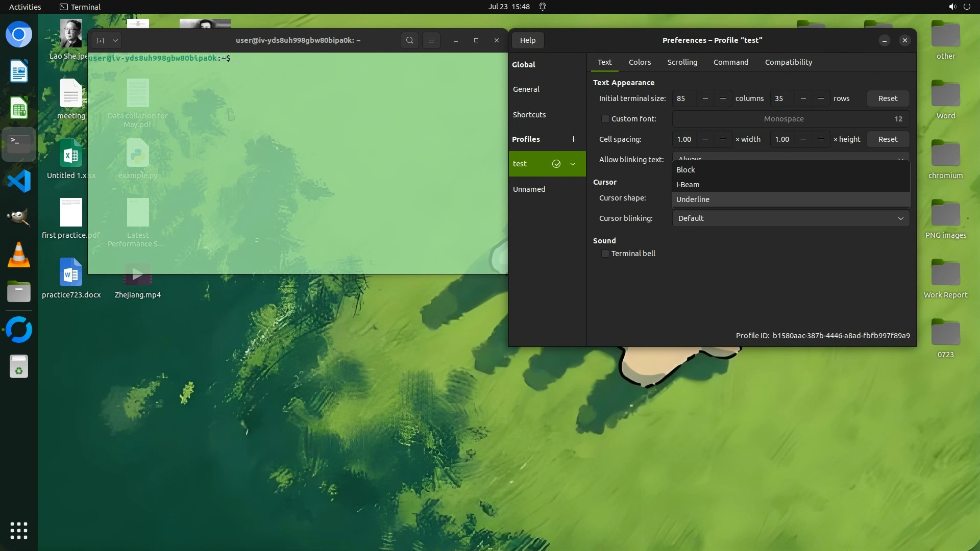Add a new profile with plus icon
Screen dimensions: 980x551
point(573,139)
